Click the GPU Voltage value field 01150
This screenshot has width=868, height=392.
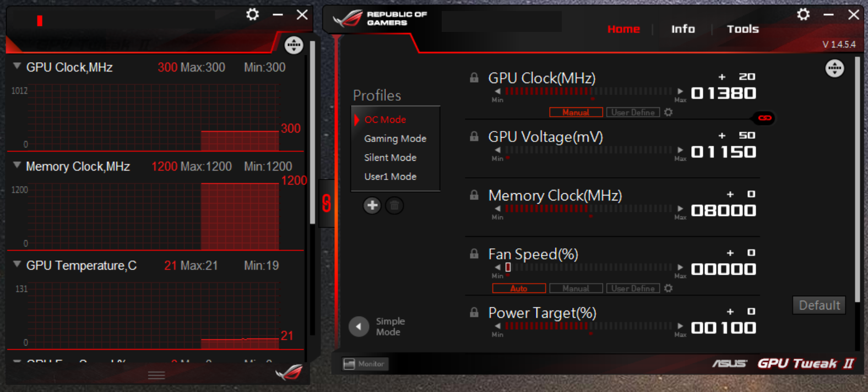pyautogui.click(x=724, y=152)
